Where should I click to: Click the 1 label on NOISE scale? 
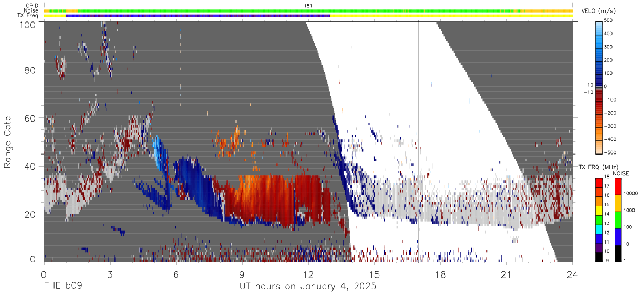click(625, 260)
